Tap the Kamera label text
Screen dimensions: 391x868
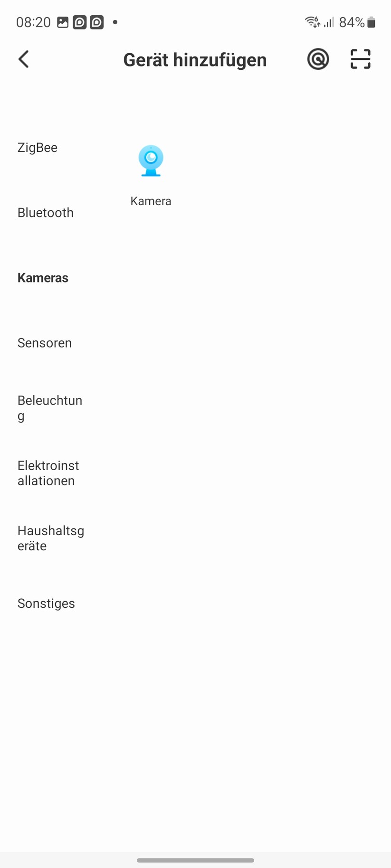[x=151, y=201]
